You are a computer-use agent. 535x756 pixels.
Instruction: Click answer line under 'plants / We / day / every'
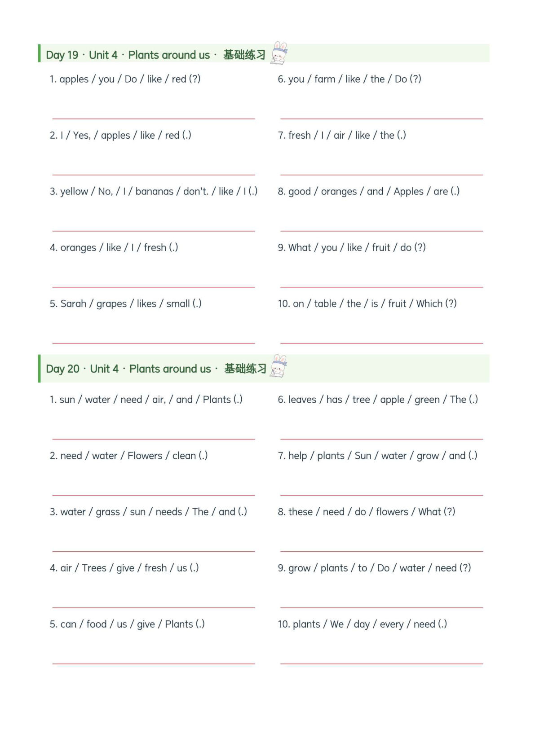[382, 664]
